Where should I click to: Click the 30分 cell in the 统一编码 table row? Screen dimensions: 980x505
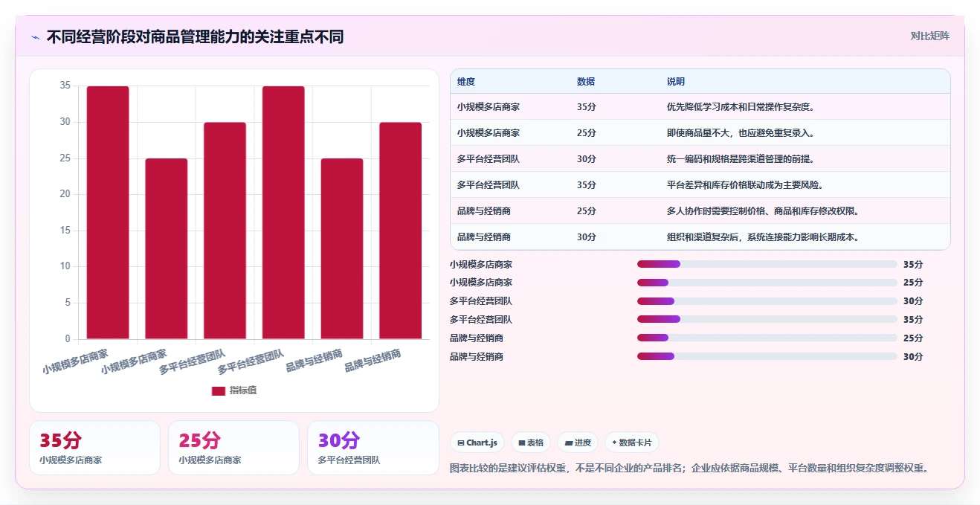tap(587, 159)
